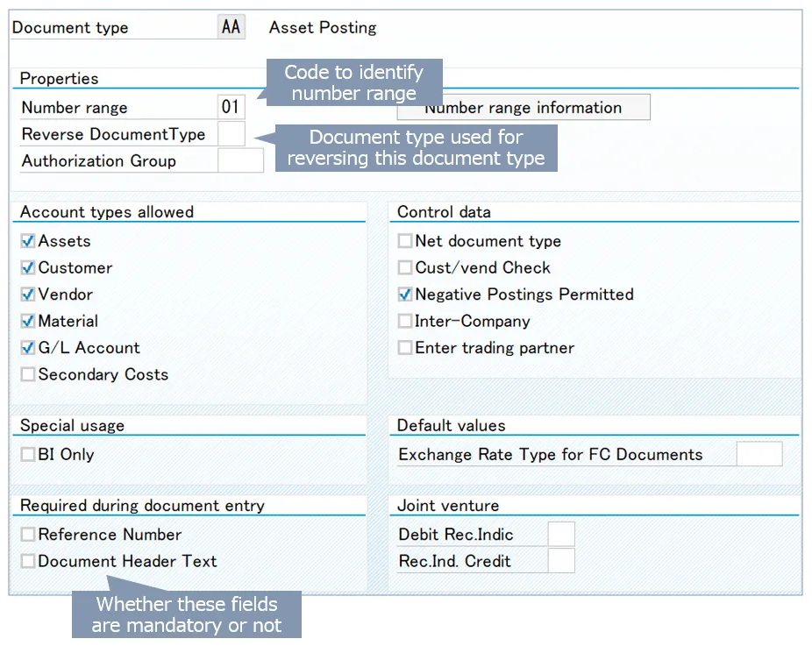Make Reference Number required

[28, 535]
